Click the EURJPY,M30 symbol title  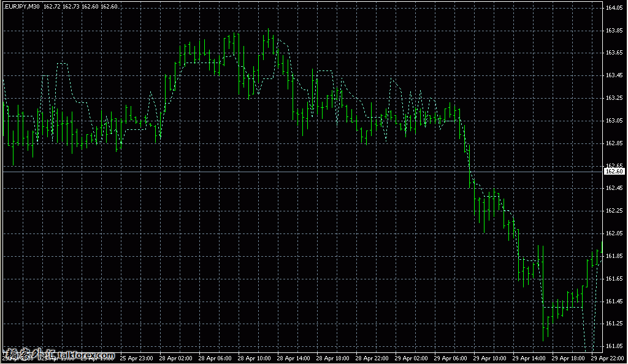point(21,6)
